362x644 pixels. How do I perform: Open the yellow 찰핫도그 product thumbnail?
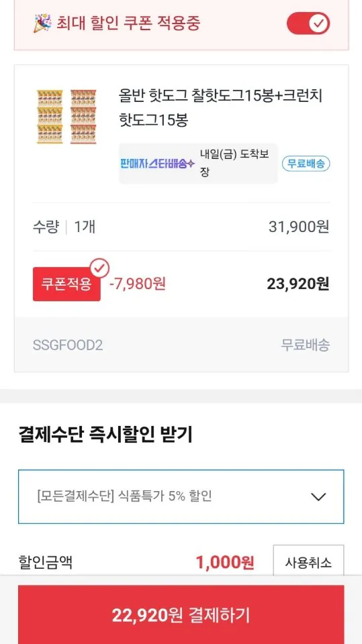pos(50,117)
